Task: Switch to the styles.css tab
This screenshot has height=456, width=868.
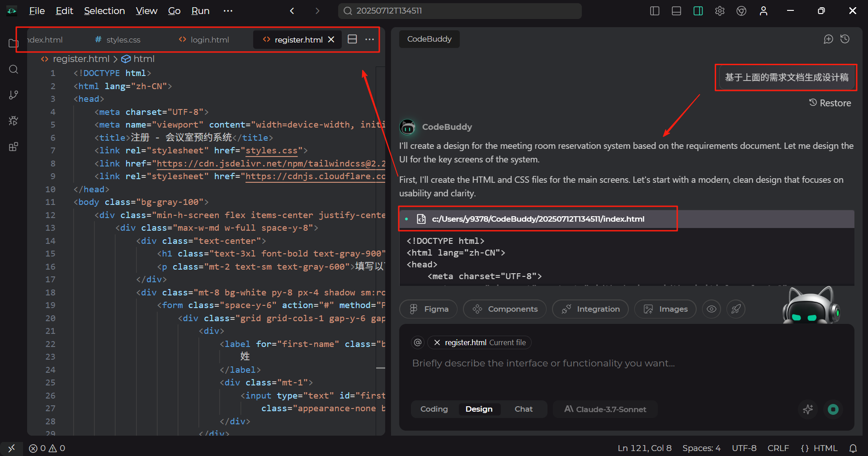Action: tap(118, 40)
